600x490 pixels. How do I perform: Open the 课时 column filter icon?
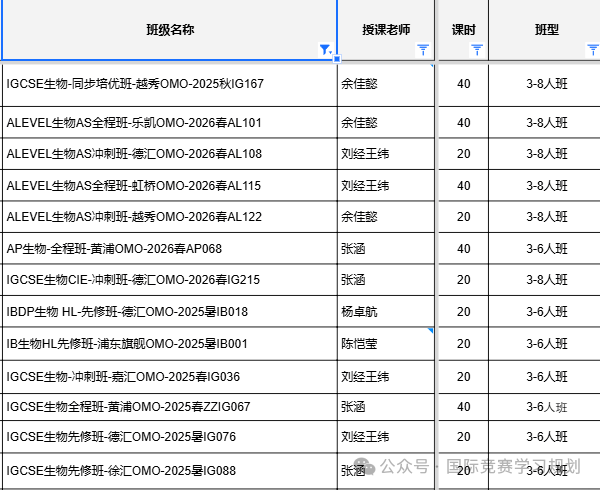[x=477, y=49]
